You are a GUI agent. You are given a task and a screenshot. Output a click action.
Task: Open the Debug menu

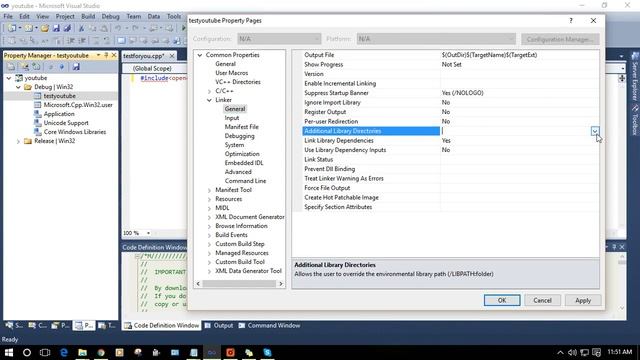click(x=110, y=16)
